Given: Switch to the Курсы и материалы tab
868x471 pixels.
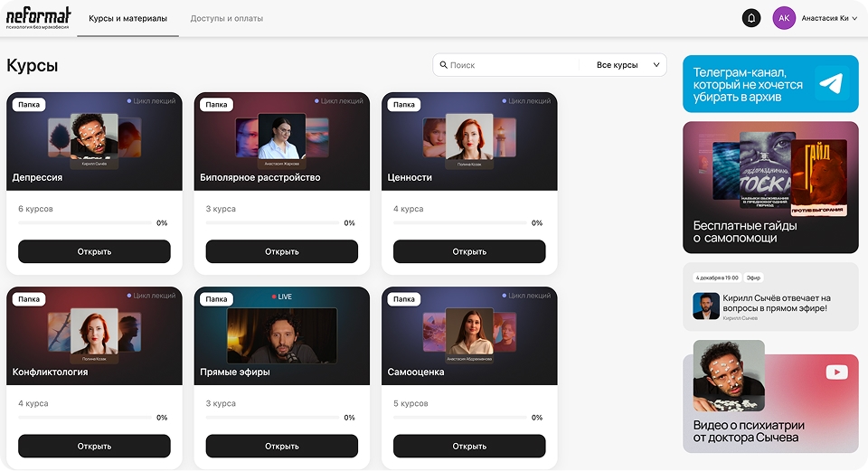Looking at the screenshot, I should click(127, 18).
